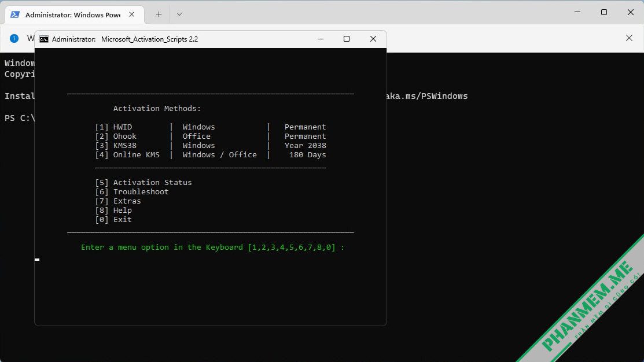The width and height of the screenshot is (644, 362).
Task: Click the [5] Activation Status line
Action: tap(143, 182)
